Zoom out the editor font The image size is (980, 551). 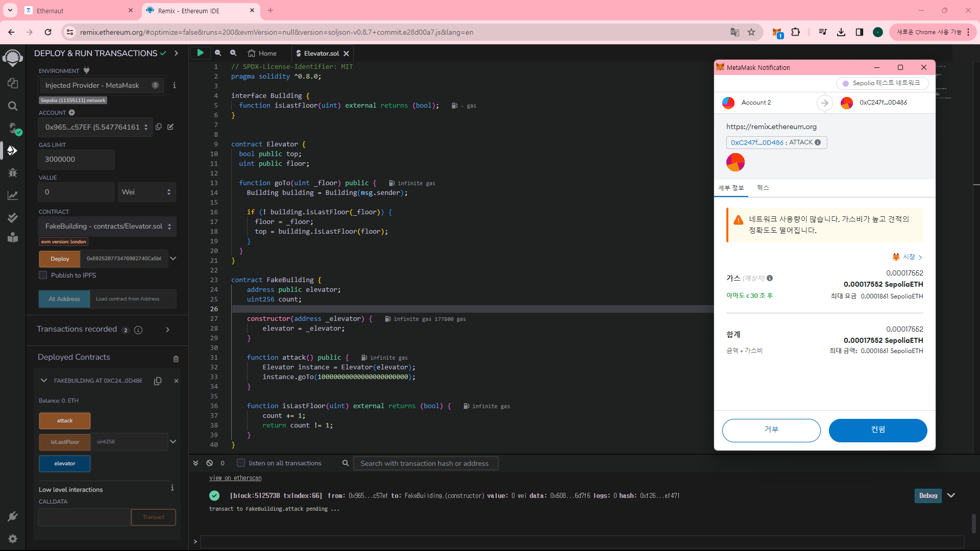tap(218, 53)
